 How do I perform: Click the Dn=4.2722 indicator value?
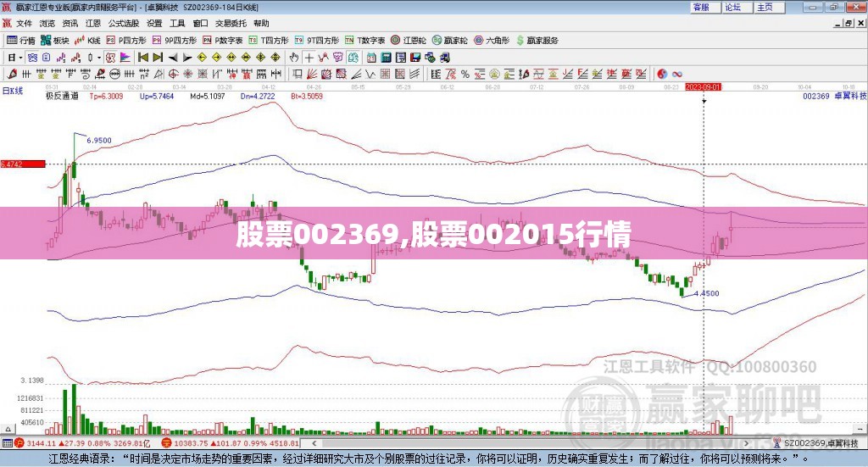click(258, 96)
